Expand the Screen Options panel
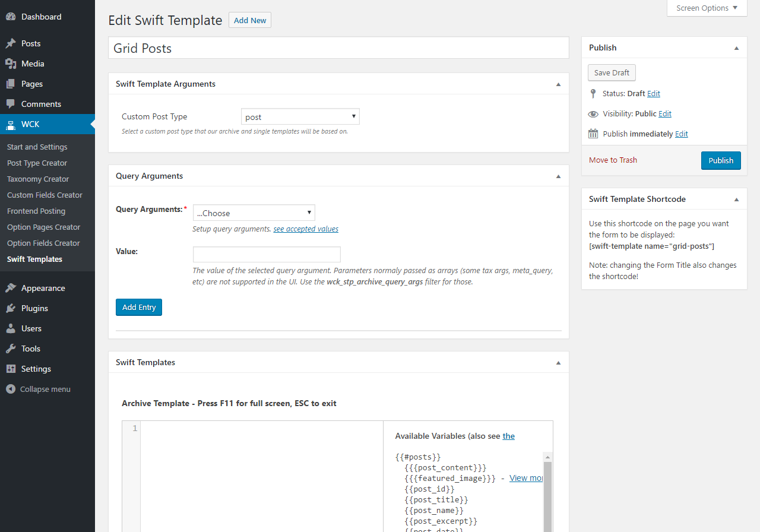 (x=707, y=8)
